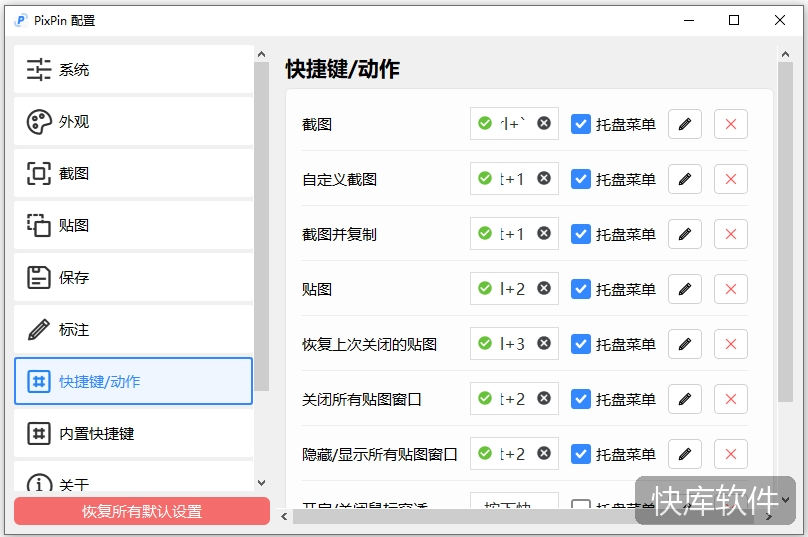Open the 保存 settings section

click(x=133, y=277)
